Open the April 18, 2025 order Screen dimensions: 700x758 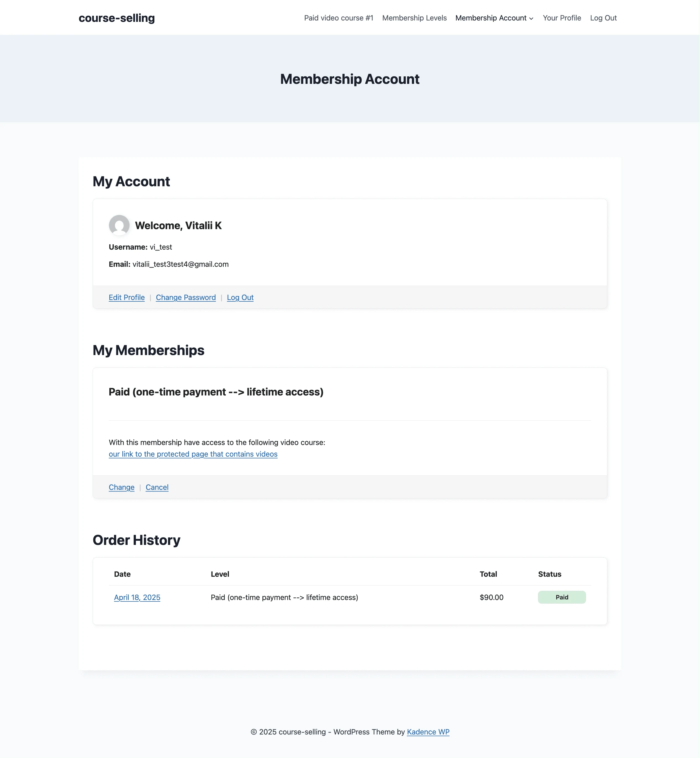[137, 597]
